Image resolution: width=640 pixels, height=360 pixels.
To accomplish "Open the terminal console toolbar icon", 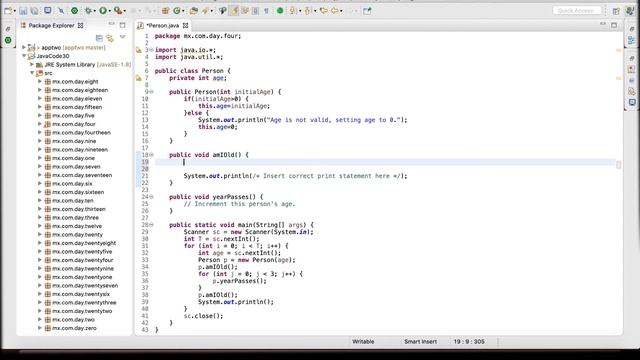I will (x=47, y=11).
